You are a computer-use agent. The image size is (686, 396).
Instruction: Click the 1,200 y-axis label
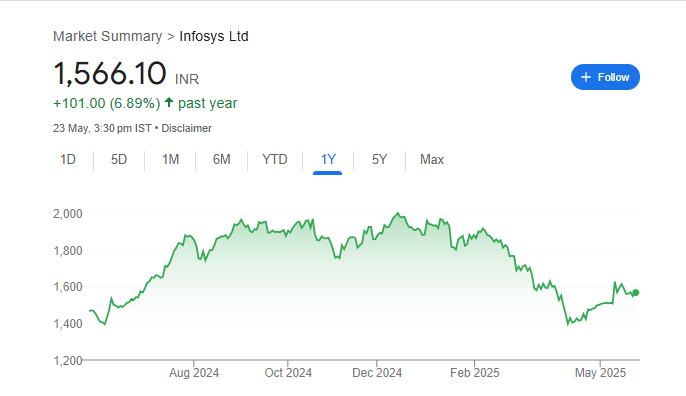(x=68, y=361)
